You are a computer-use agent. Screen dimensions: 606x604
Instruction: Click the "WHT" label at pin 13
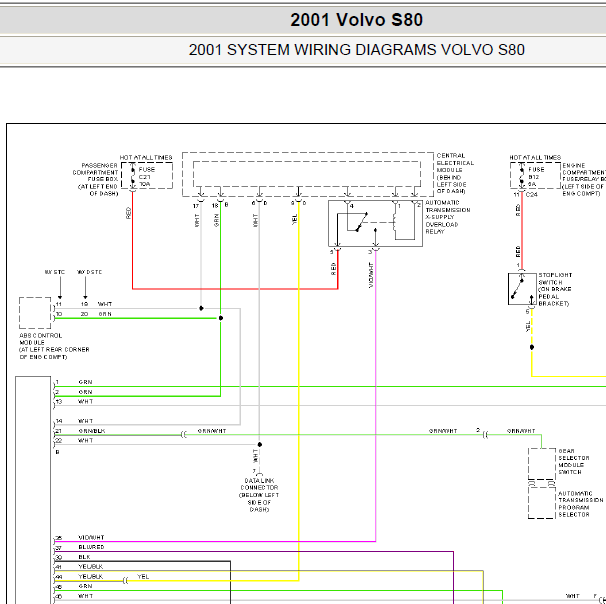tap(85, 402)
